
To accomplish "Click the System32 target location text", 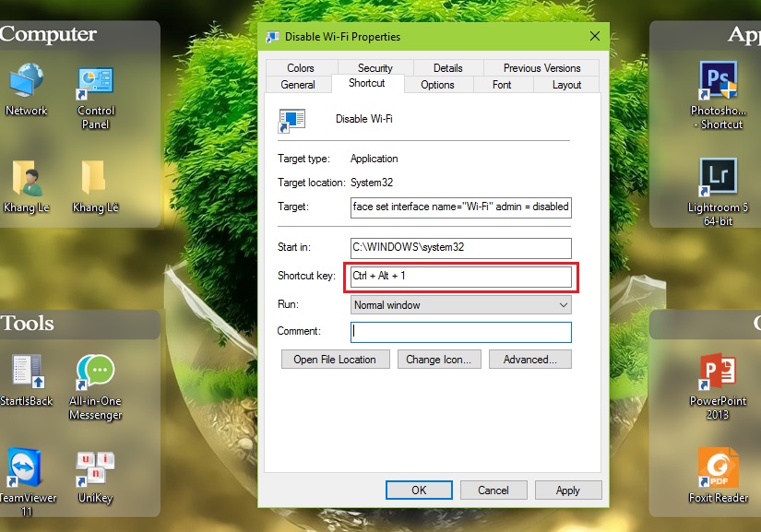I will [x=372, y=183].
